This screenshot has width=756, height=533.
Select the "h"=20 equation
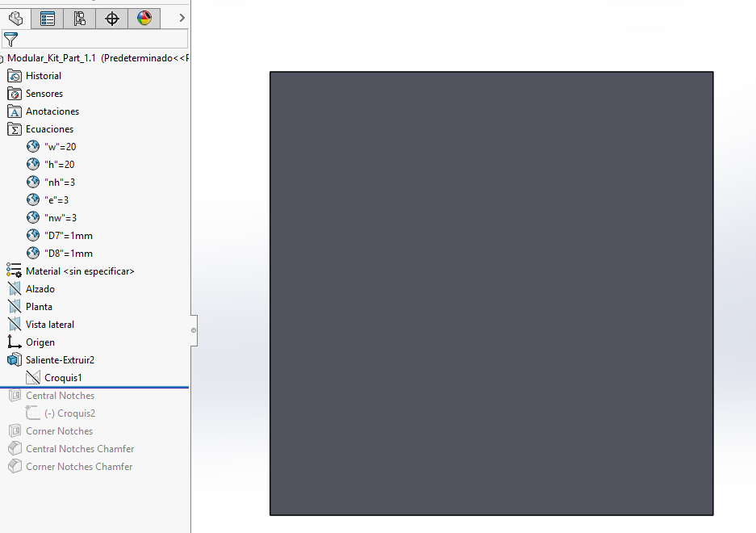(60, 165)
